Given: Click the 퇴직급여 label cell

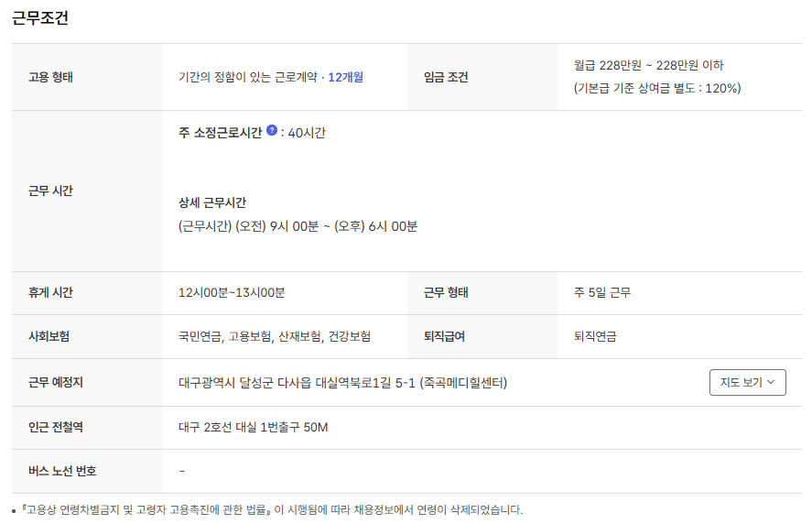Looking at the screenshot, I should [482, 336].
